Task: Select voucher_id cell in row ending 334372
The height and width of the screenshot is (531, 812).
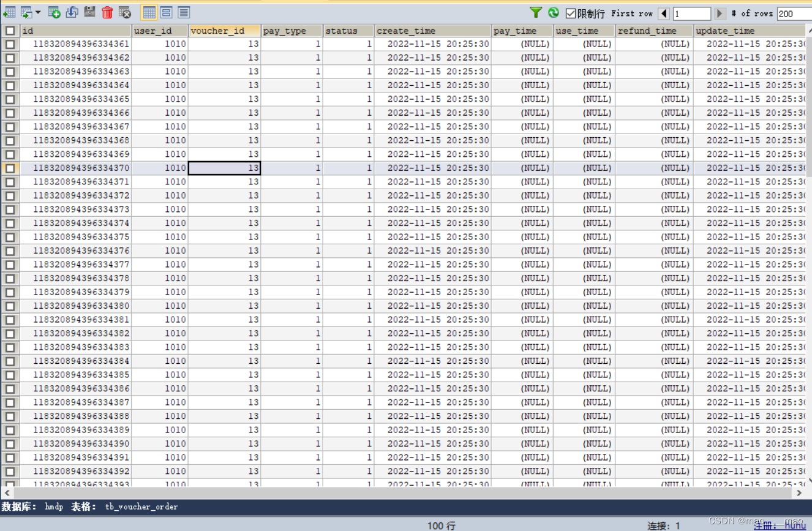Action: tap(225, 195)
